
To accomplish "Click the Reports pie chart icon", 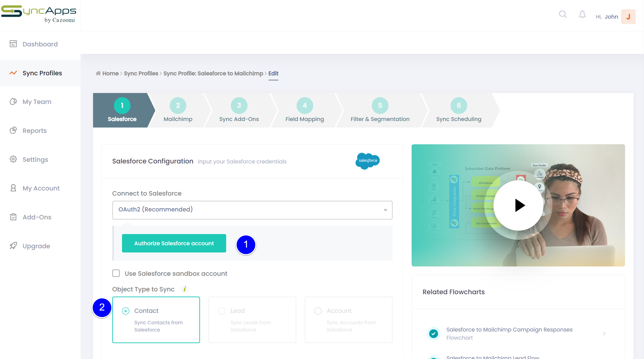I will 13,130.
